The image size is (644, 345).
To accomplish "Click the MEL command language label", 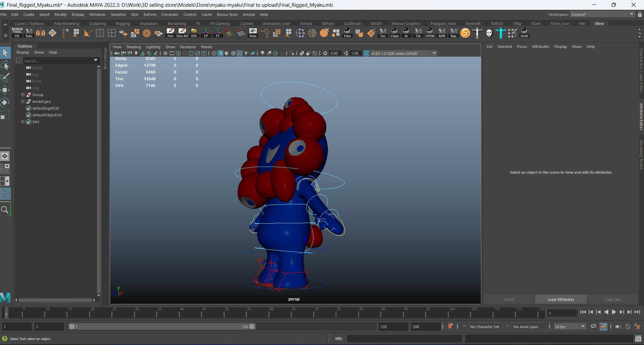I will (x=339, y=339).
